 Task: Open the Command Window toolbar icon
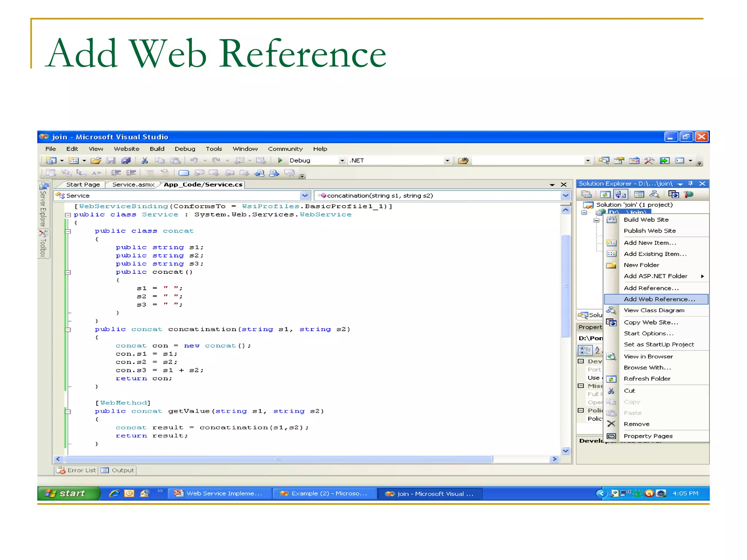tap(680, 160)
